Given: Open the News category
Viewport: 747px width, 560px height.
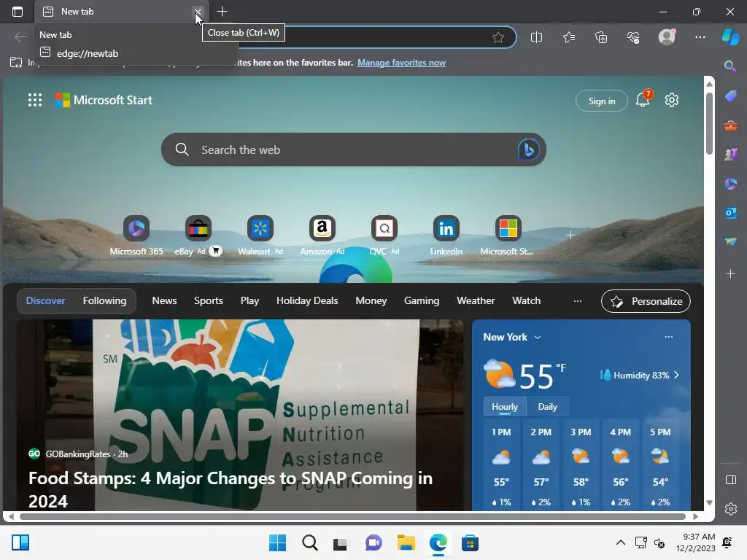Looking at the screenshot, I should (x=164, y=301).
